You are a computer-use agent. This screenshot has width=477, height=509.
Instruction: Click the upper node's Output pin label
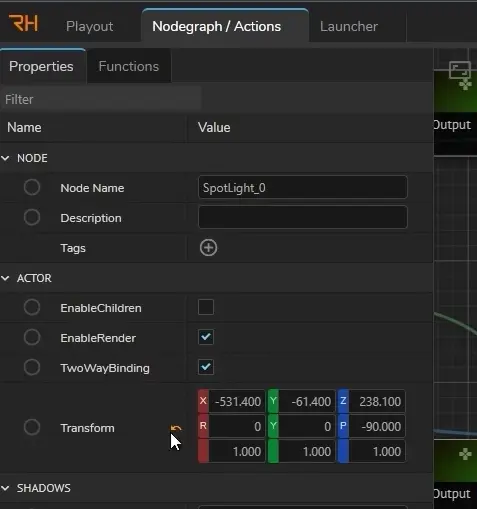point(452,125)
